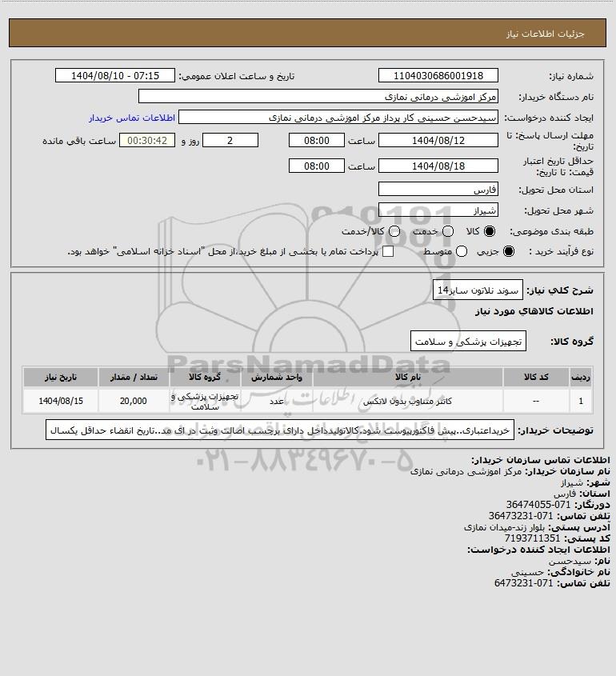Click the price validity date 1404/08/18 field
This screenshot has height=676, width=616.
(x=438, y=166)
